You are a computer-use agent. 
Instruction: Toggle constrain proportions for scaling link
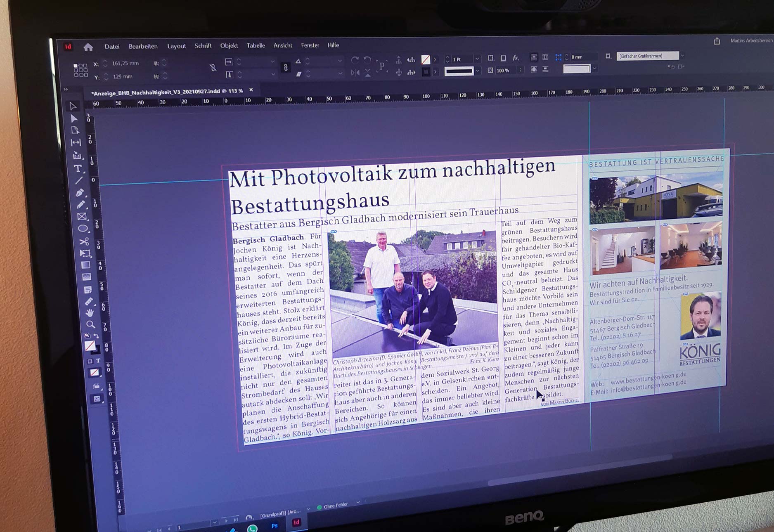(x=285, y=67)
